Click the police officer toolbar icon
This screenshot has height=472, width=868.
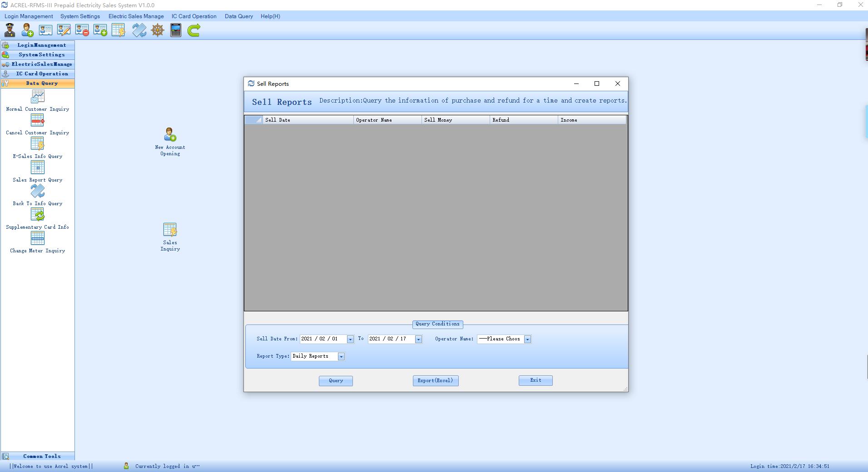[x=10, y=30]
